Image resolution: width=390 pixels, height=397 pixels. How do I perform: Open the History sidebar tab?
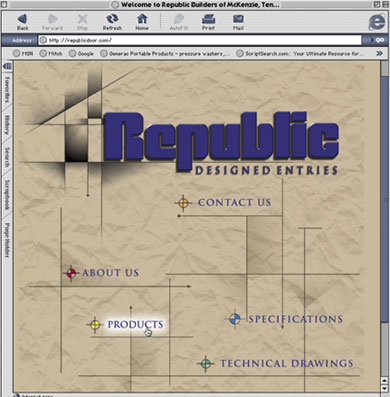[x=7, y=125]
